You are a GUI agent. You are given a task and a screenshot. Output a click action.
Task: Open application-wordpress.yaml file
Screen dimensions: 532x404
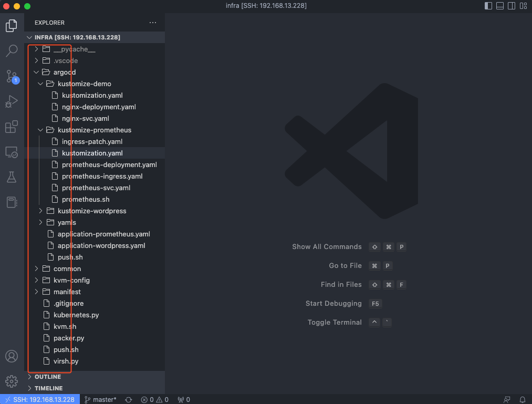coord(95,245)
